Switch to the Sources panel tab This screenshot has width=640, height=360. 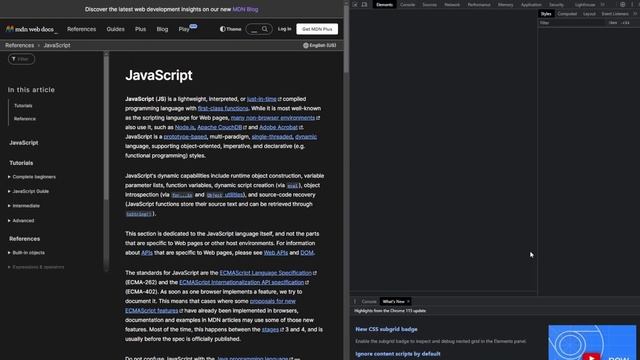tap(429, 4)
